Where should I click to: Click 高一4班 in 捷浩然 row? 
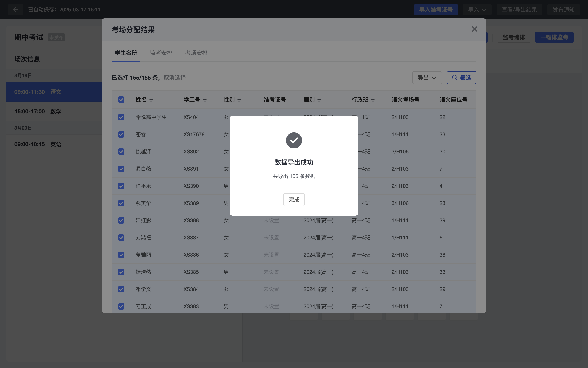click(361, 272)
